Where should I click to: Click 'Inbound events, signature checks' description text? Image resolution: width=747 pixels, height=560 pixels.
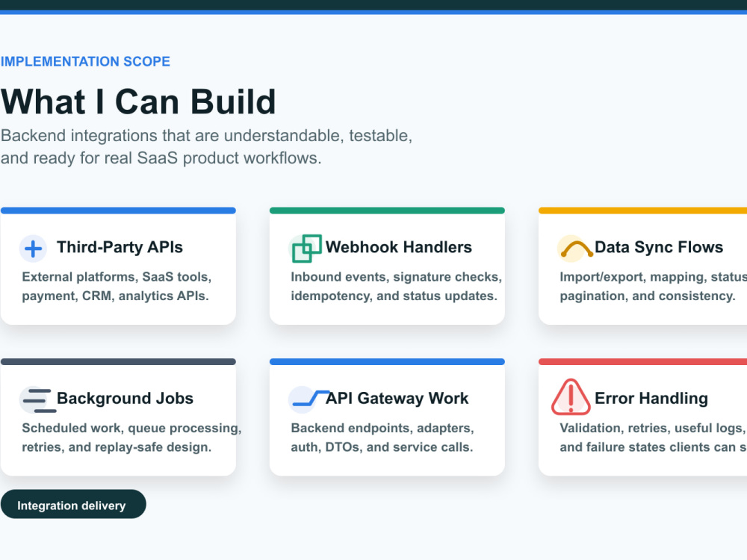coord(397,286)
